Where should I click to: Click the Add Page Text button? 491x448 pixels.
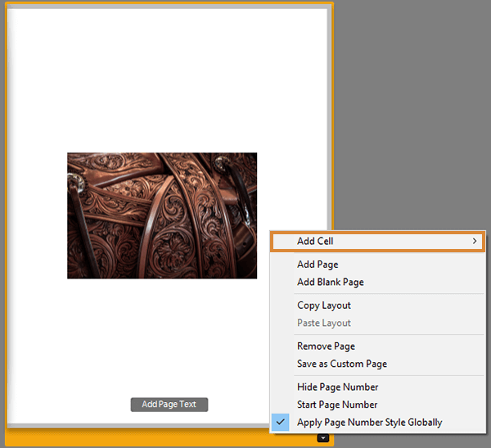[x=169, y=405]
